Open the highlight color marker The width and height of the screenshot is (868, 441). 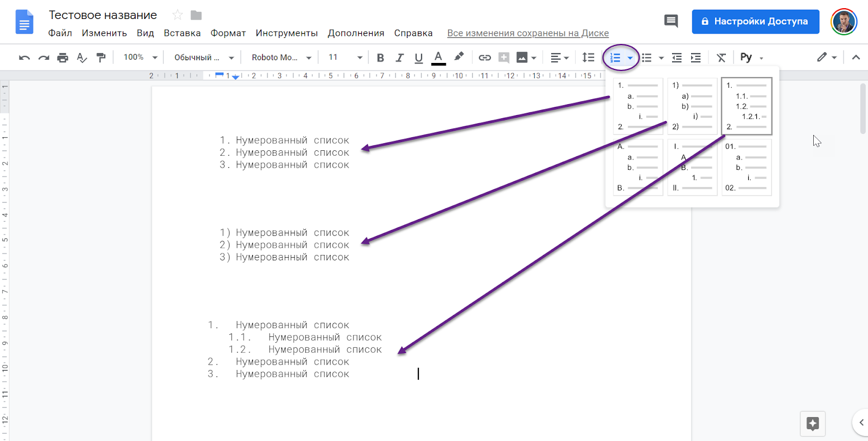tap(459, 56)
